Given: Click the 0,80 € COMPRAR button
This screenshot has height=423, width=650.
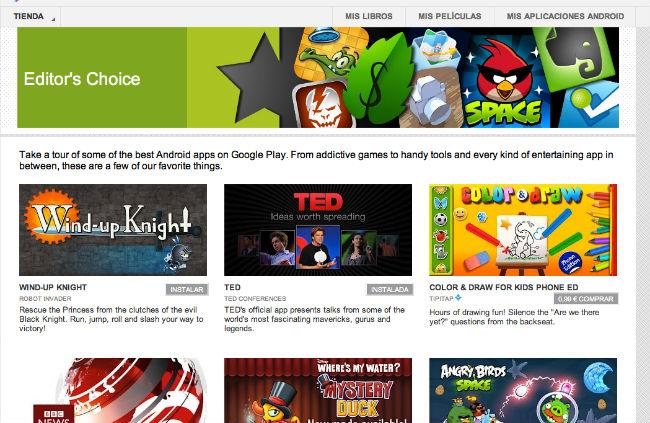Looking at the screenshot, I should (x=586, y=299).
